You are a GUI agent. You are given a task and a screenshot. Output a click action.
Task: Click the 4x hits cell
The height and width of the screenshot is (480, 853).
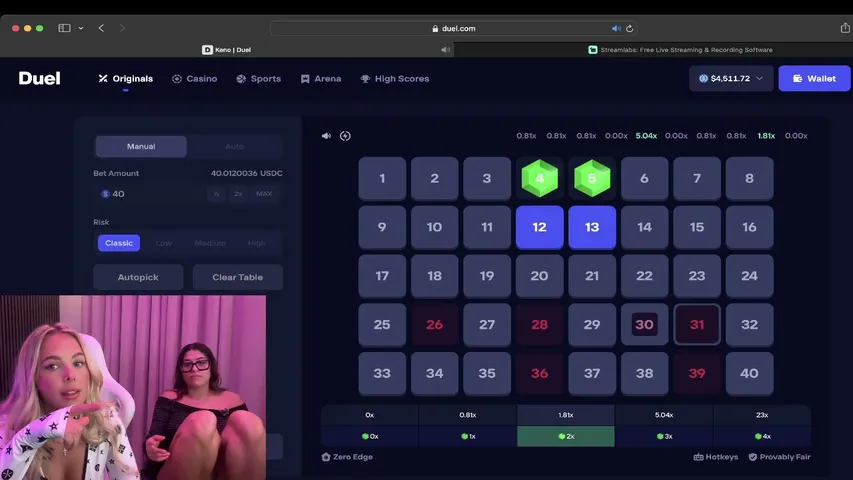coord(762,436)
